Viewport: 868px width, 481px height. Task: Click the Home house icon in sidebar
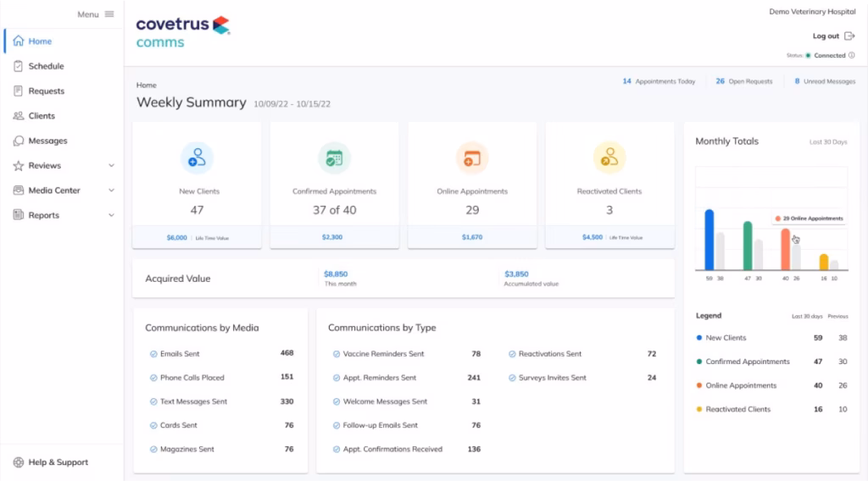[x=19, y=41]
